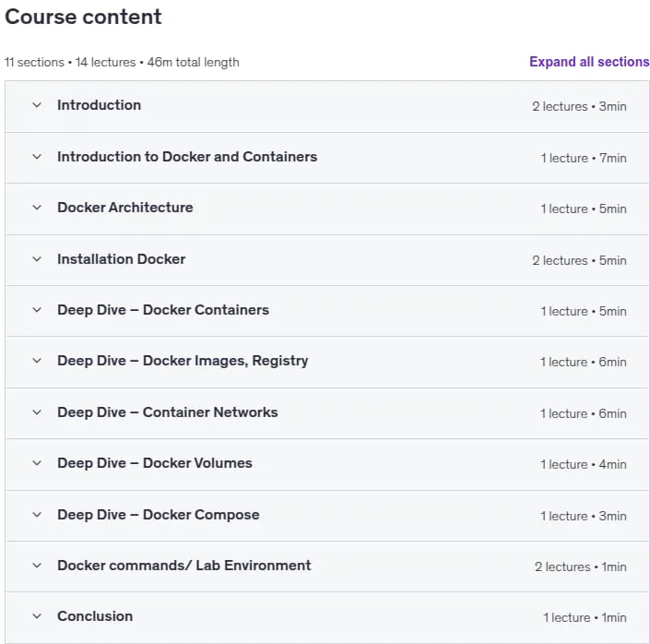Expand chevron for Introduction to Docker and Containers
This screenshot has height=644, width=650.
[x=37, y=157]
